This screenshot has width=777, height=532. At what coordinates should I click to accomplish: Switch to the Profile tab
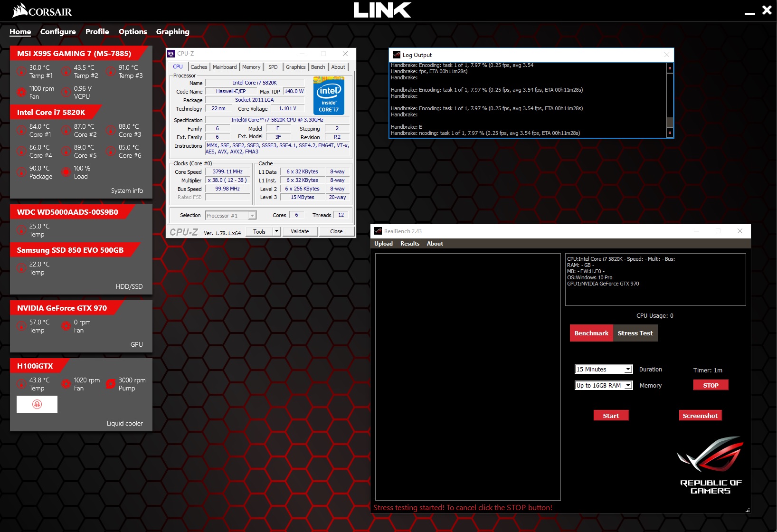[97, 32]
